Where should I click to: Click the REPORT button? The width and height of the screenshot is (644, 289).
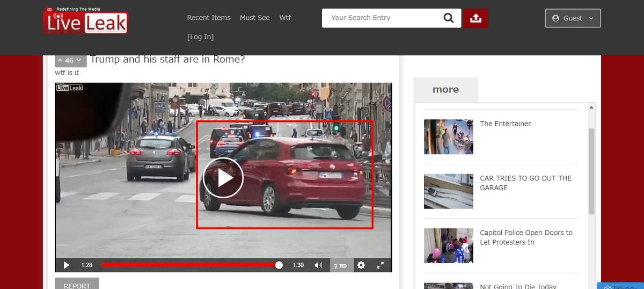click(x=77, y=284)
